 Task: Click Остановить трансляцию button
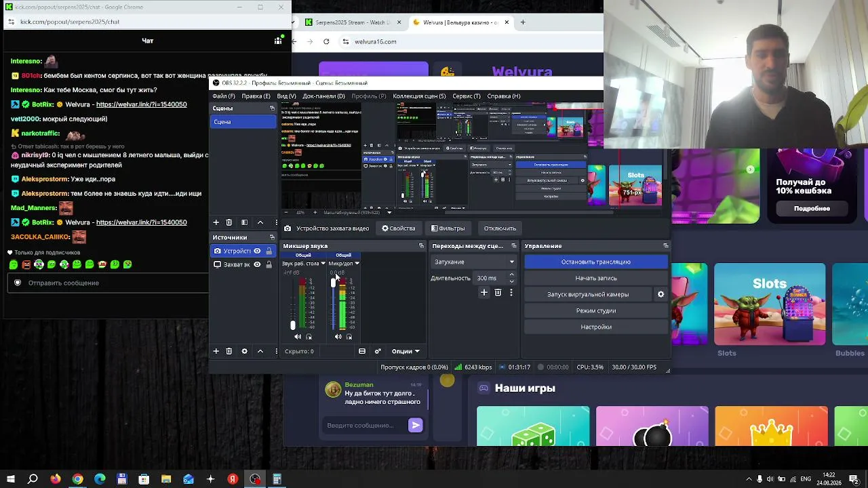point(596,262)
